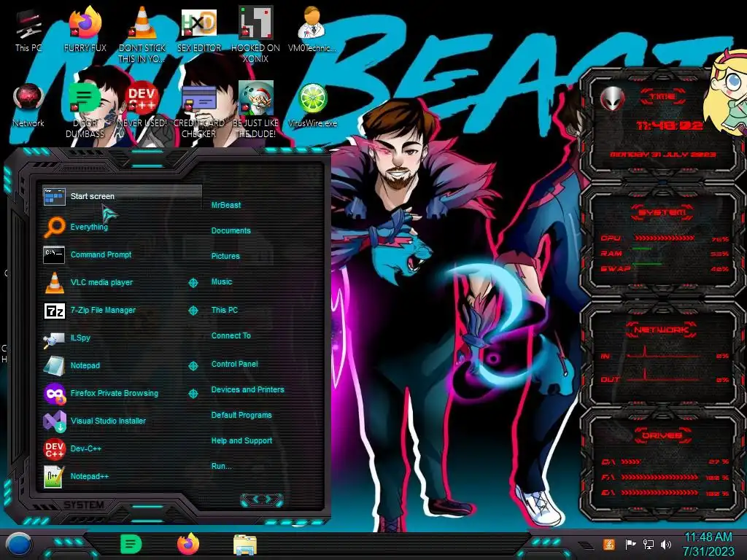747x560 pixels.
Task: Launch VLC media player from the start menu
Action: 101,282
